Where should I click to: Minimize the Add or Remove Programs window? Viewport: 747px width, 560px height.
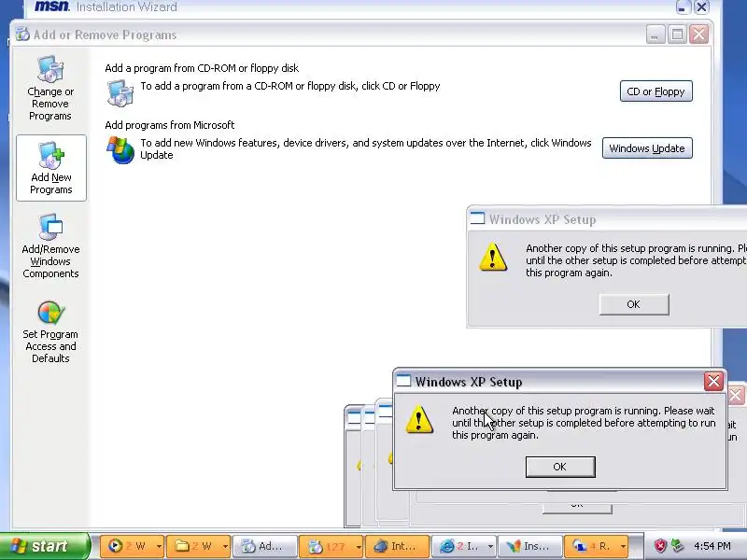(x=655, y=35)
